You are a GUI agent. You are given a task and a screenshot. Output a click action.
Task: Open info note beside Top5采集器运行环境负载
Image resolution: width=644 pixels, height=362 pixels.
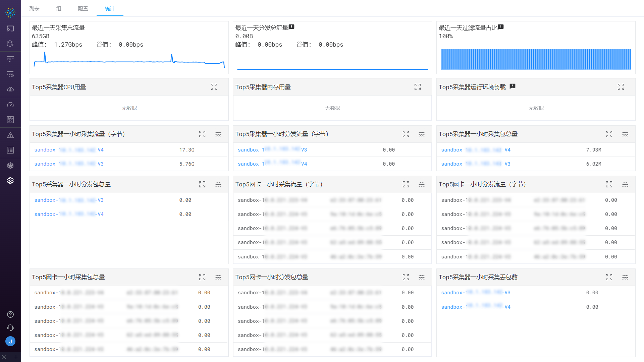(512, 86)
